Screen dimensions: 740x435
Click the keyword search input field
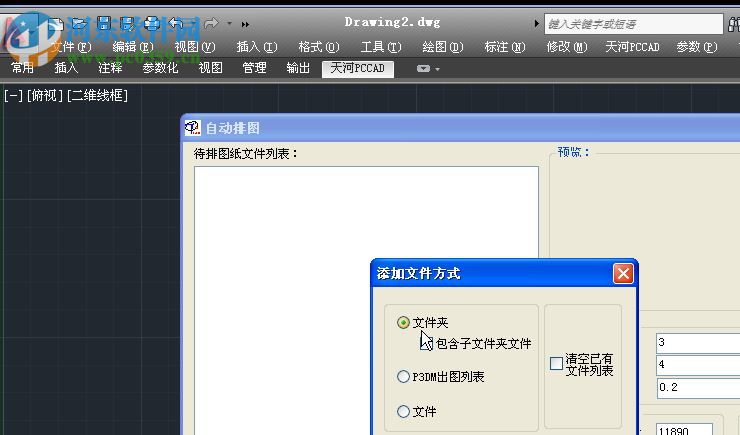[633, 24]
